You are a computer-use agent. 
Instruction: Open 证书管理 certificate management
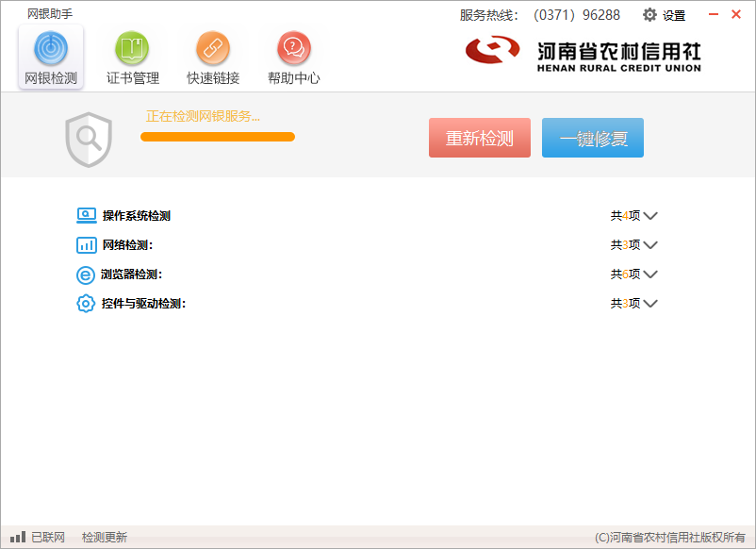(x=131, y=55)
